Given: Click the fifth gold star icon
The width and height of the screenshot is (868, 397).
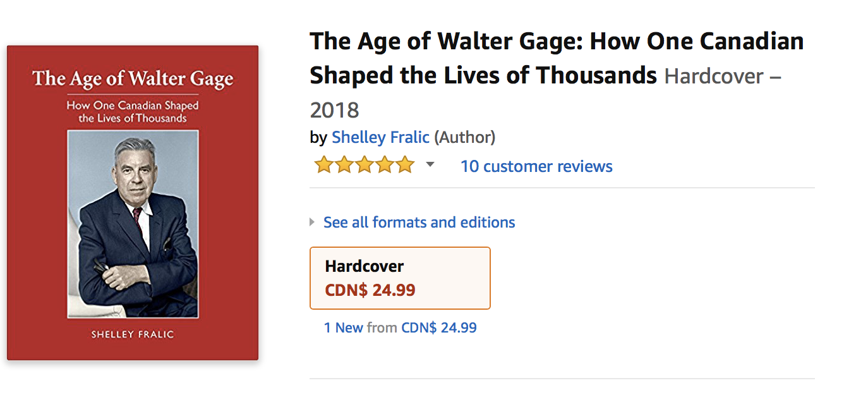Looking at the screenshot, I should click(405, 164).
